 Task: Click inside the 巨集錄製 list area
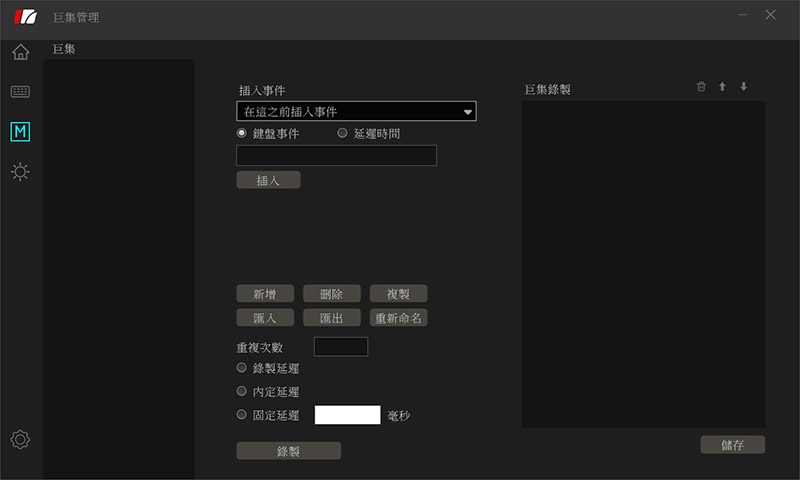coord(643,264)
